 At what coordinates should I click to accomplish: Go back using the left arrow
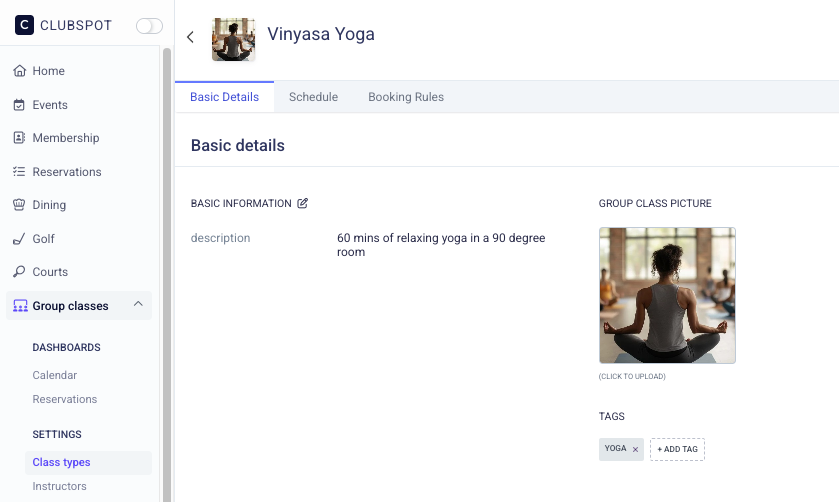[190, 37]
